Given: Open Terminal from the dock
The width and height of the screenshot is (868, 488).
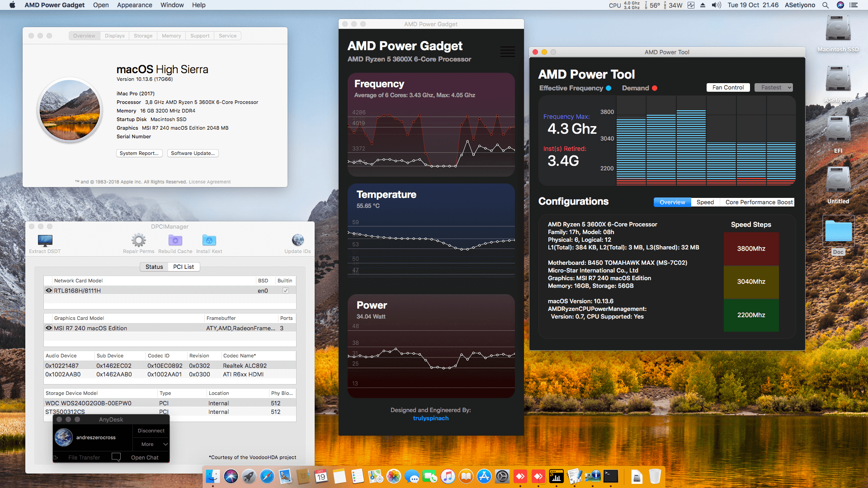Looking at the screenshot, I should coord(611,476).
